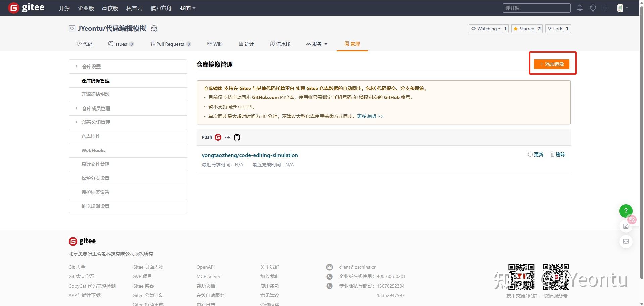Click the GitHub icon in the Push row

(x=237, y=137)
